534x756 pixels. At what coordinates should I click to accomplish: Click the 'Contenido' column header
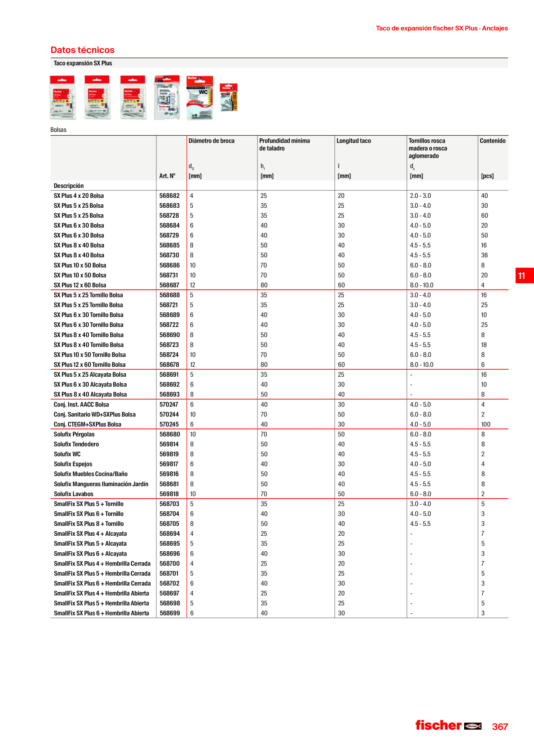(493, 141)
